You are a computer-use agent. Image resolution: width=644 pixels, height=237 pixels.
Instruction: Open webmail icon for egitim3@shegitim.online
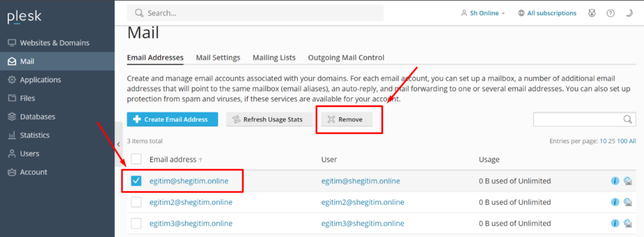click(x=628, y=223)
